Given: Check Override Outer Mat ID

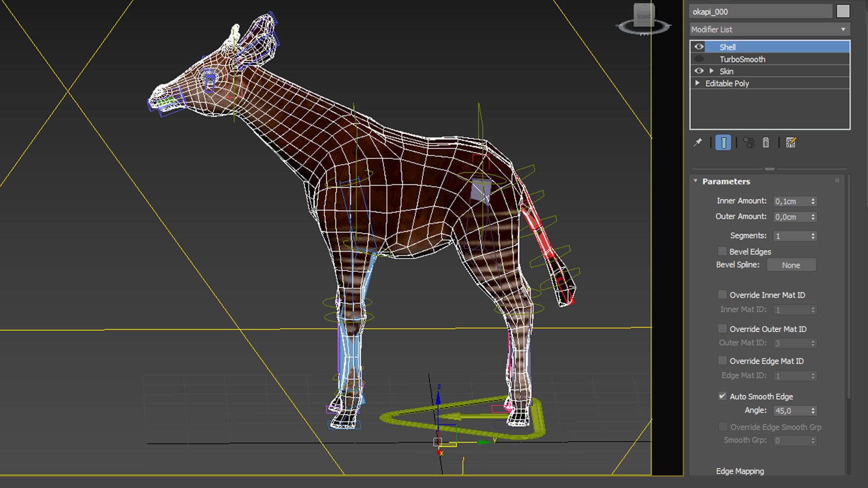Looking at the screenshot, I should (x=722, y=328).
